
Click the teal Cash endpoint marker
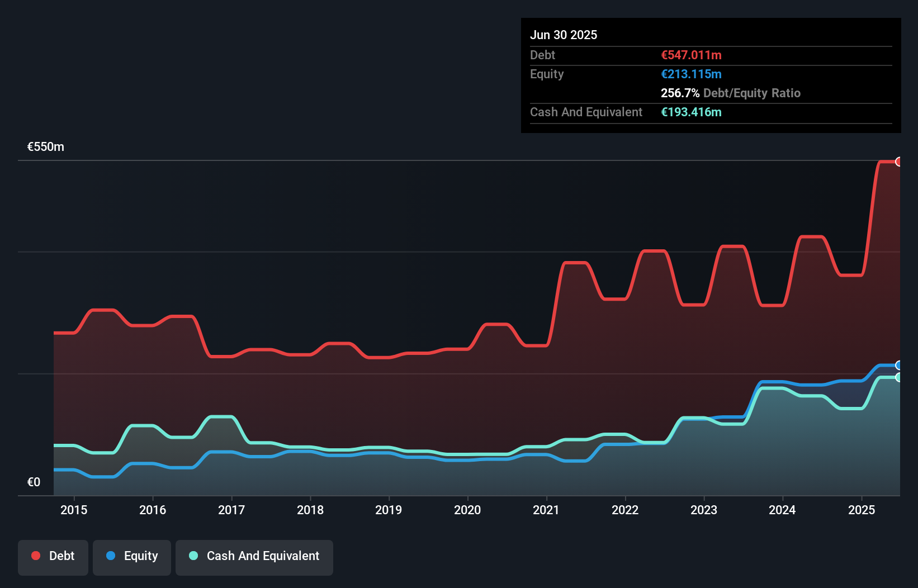(x=898, y=377)
